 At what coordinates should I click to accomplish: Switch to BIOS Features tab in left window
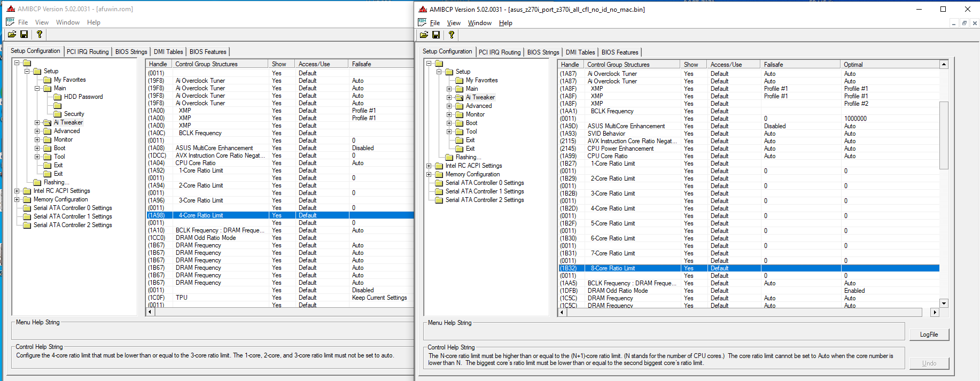pos(208,52)
